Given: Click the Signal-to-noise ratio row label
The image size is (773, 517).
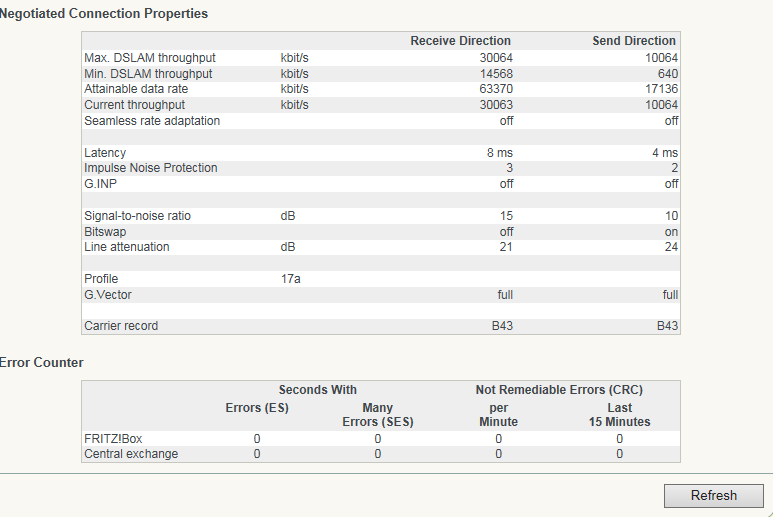Looking at the screenshot, I should click(137, 216).
